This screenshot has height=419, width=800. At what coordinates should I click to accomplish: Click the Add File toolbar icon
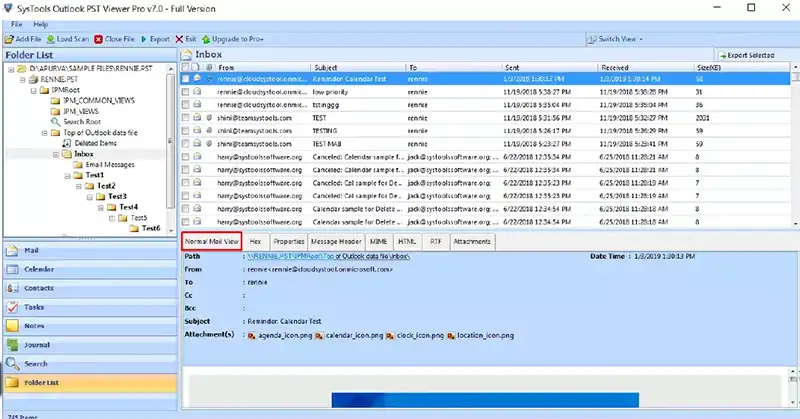(9, 39)
